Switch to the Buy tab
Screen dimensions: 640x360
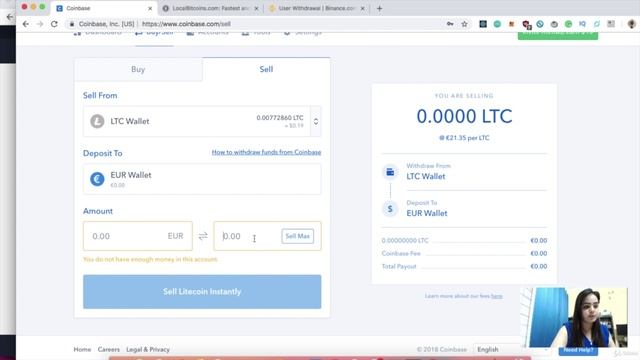[x=138, y=69]
